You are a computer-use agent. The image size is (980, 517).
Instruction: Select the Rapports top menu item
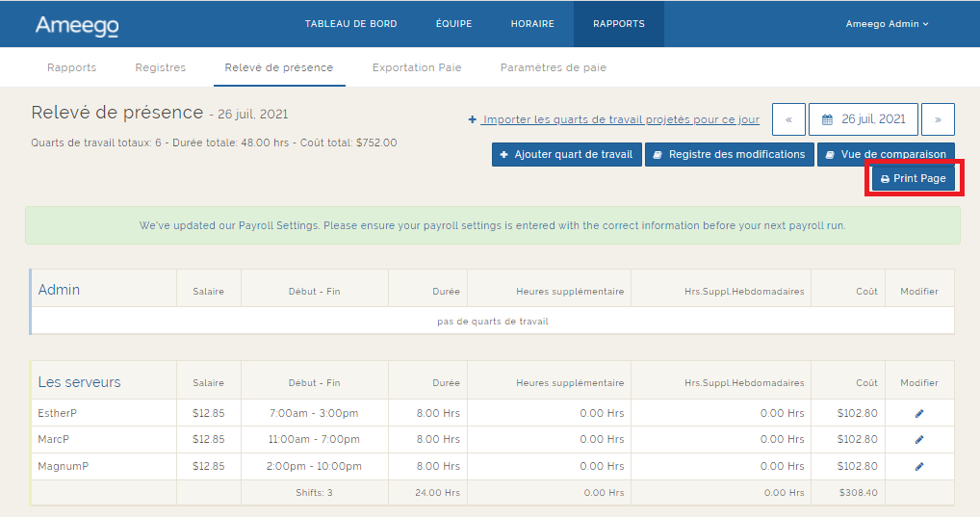pos(618,24)
